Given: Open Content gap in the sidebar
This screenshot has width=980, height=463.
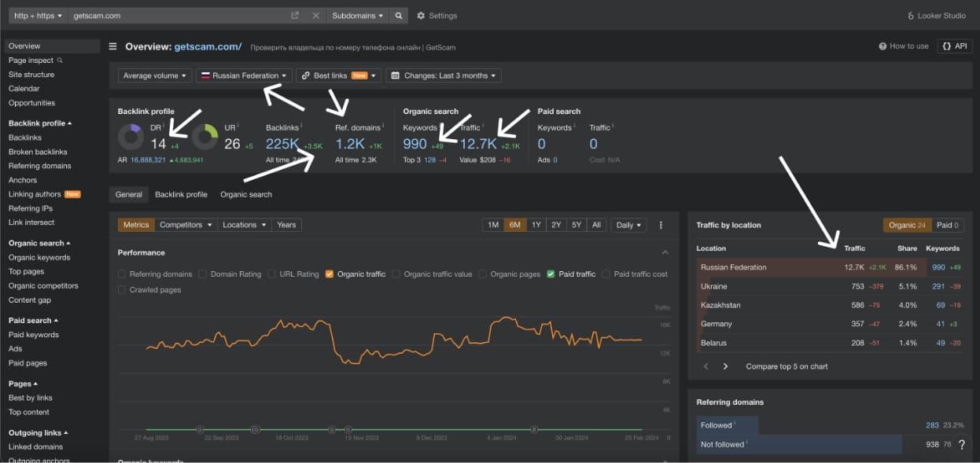Looking at the screenshot, I should click(30, 300).
